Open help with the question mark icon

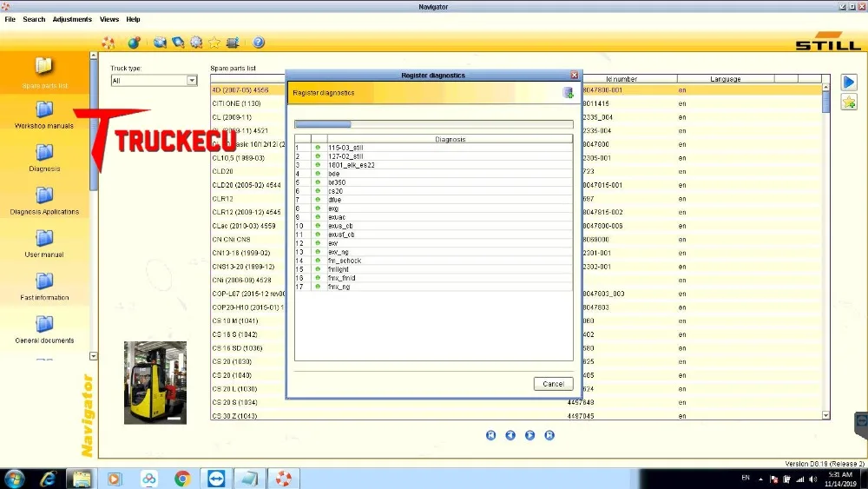click(x=259, y=43)
